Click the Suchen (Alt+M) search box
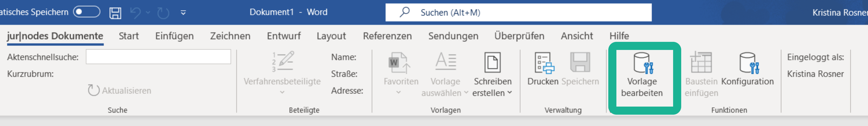 518,12
